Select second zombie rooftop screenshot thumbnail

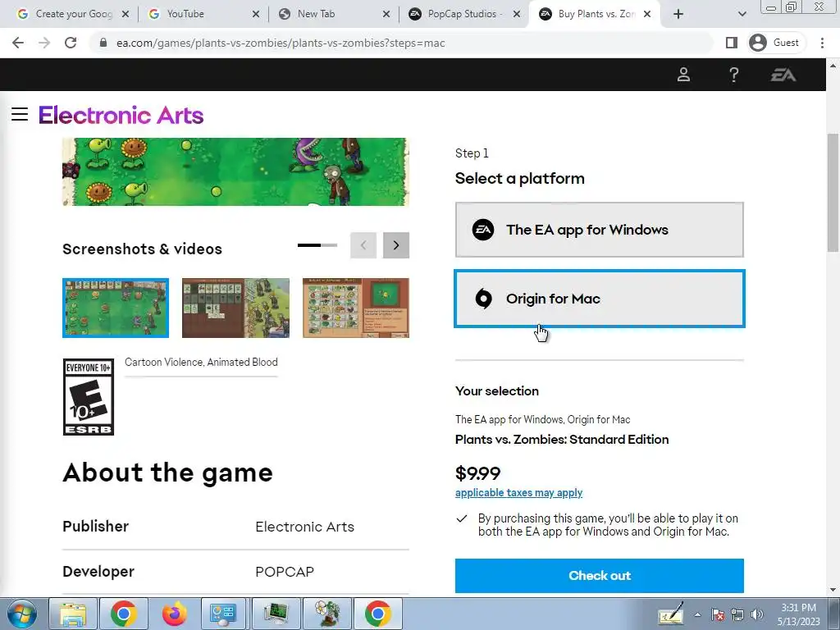click(235, 308)
